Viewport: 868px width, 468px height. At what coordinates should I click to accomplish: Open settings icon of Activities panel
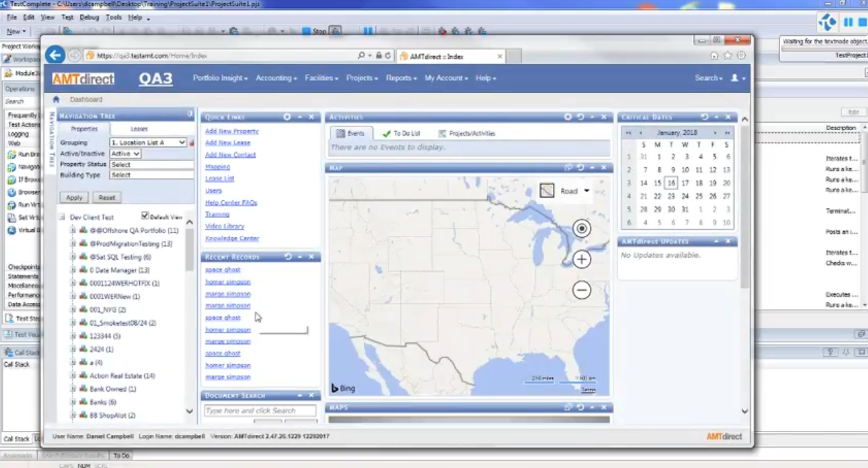568,117
